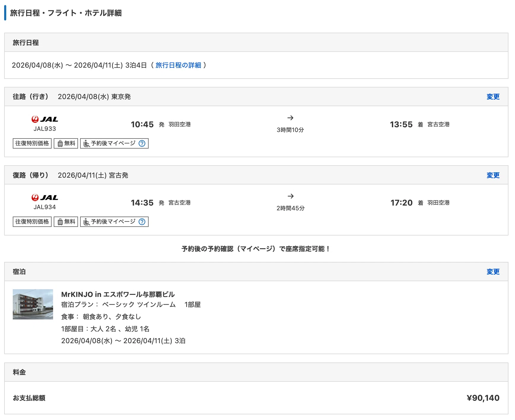Click arrow icon above 3時間10分

point(290,118)
